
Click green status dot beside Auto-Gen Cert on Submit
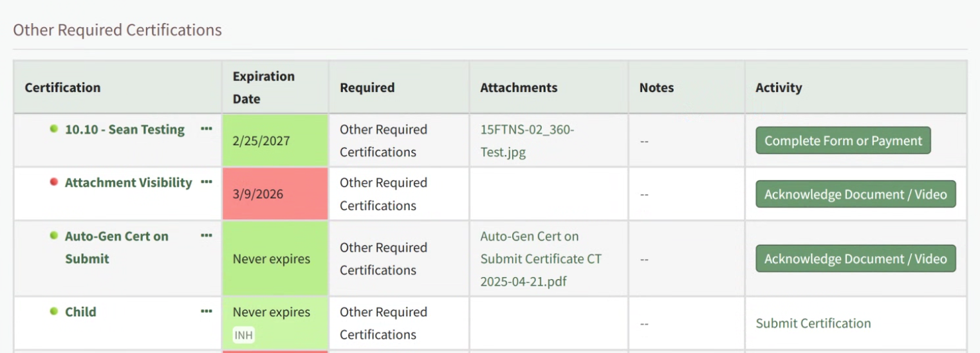click(54, 235)
